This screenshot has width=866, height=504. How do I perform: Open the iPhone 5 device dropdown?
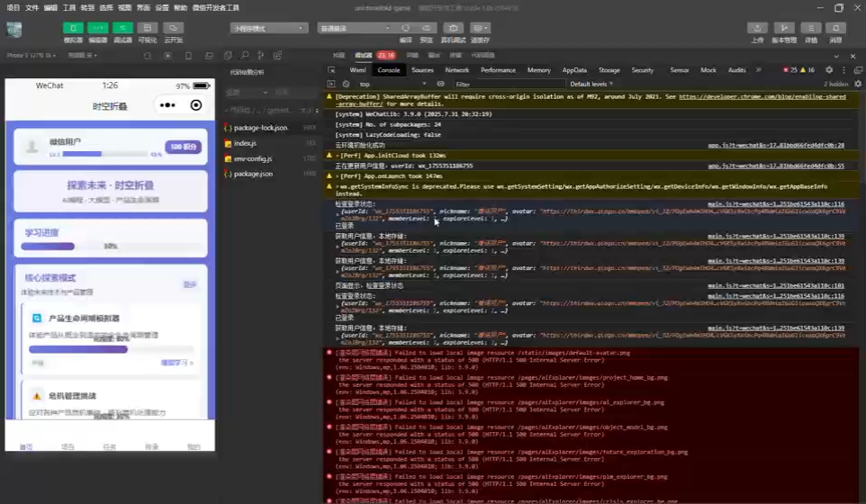coord(31,55)
